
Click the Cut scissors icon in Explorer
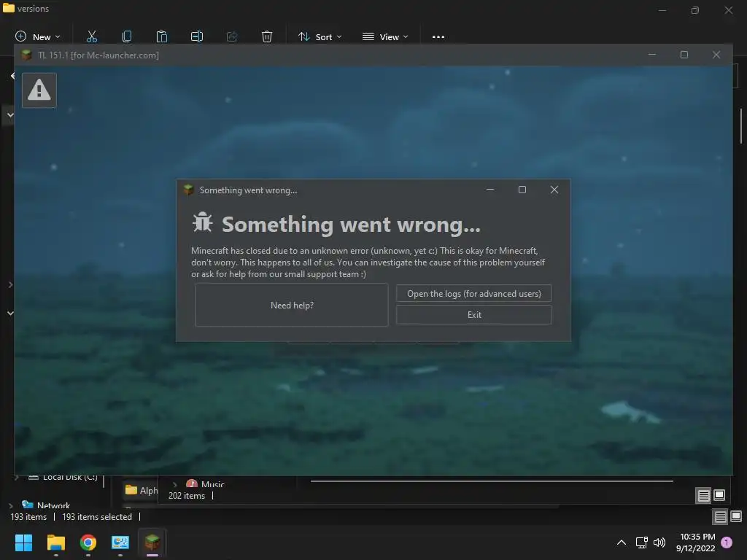(x=91, y=36)
